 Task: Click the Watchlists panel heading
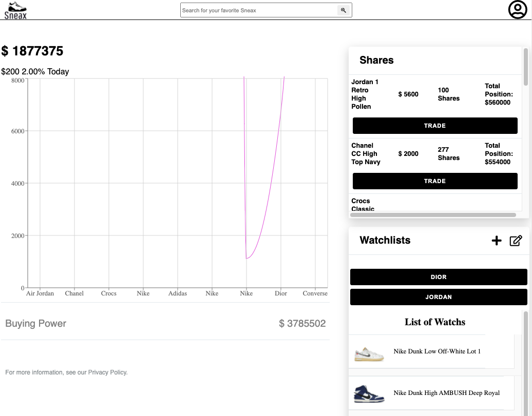(385, 240)
